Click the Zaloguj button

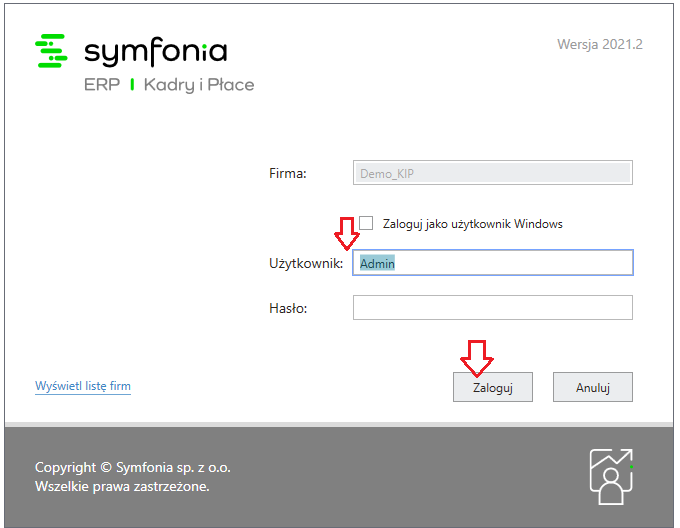(x=493, y=387)
